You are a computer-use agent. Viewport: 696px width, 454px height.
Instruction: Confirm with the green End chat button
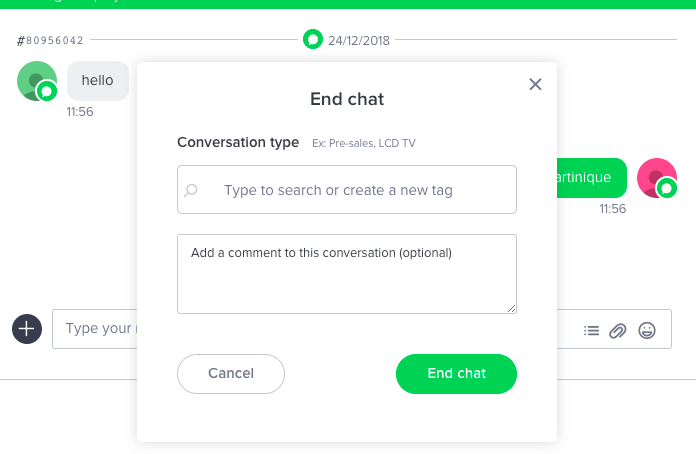pyautogui.click(x=456, y=374)
